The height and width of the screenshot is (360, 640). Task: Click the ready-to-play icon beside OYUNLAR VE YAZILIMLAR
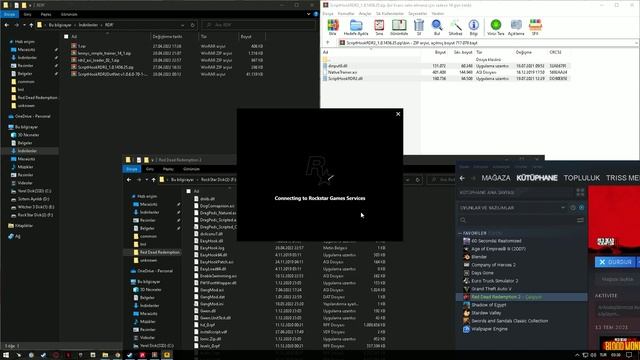click(x=581, y=208)
